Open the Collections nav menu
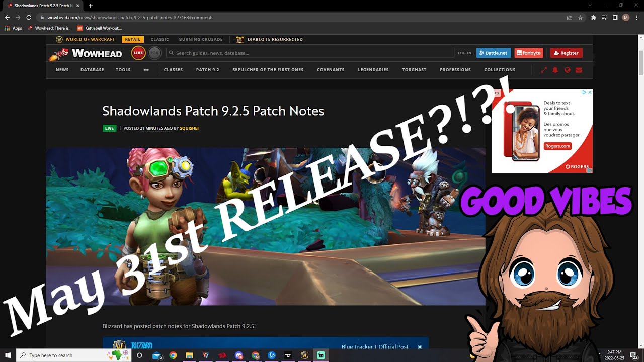This screenshot has width=644, height=362. 500,70
